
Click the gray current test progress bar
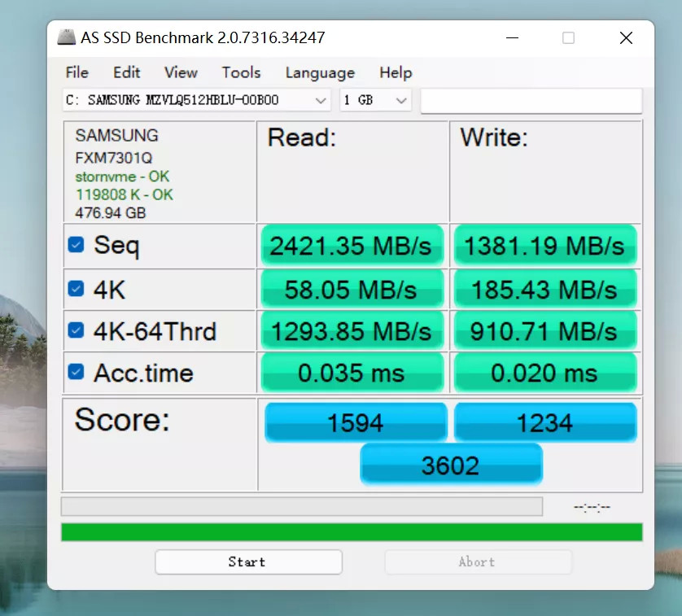click(302, 506)
